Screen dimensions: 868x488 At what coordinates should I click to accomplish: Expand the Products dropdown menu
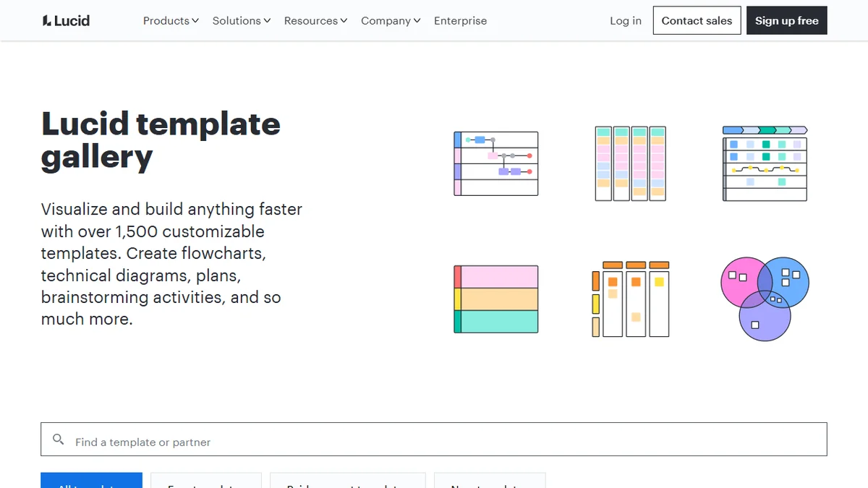pos(171,21)
